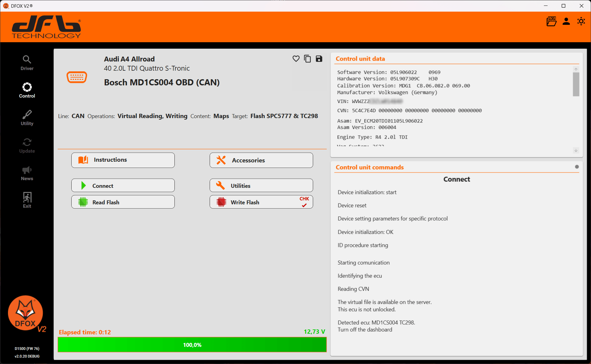Switch to the Utility section
This screenshot has width=591, height=364.
point(27,118)
